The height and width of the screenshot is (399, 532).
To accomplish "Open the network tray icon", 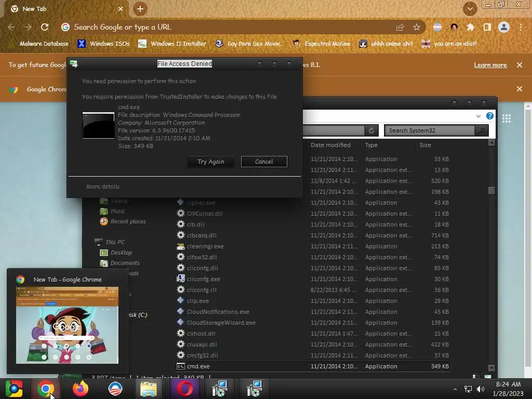I will 468,389.
